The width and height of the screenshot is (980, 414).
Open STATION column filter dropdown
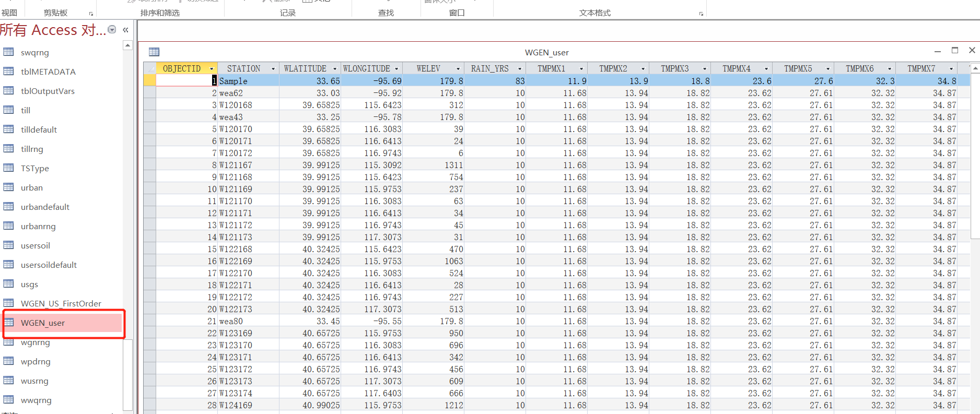click(x=273, y=69)
